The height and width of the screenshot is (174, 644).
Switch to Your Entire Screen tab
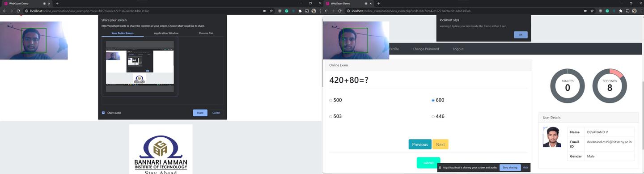coord(123,33)
